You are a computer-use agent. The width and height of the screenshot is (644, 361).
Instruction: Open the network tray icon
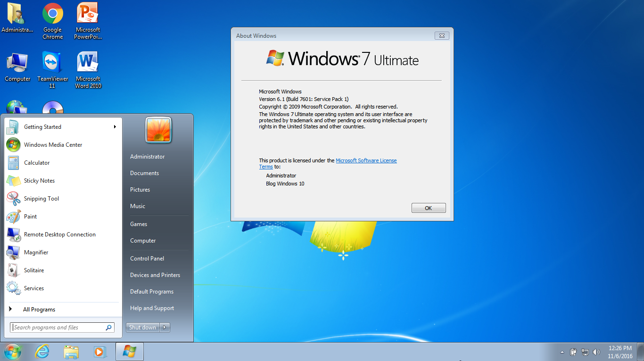[x=585, y=352]
